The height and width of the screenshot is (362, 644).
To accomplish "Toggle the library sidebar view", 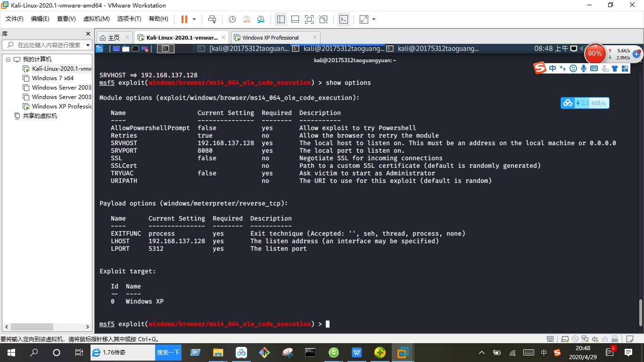I will pyautogui.click(x=281, y=19).
